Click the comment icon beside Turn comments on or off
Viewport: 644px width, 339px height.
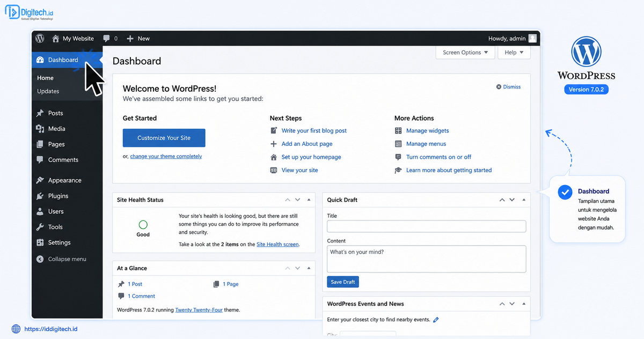pyautogui.click(x=398, y=157)
